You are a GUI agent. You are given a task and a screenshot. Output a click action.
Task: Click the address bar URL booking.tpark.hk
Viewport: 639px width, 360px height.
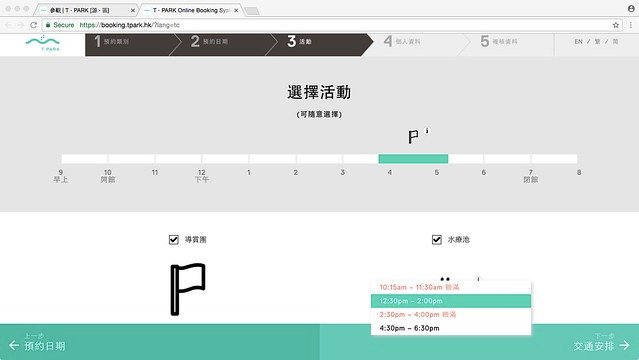129,25
